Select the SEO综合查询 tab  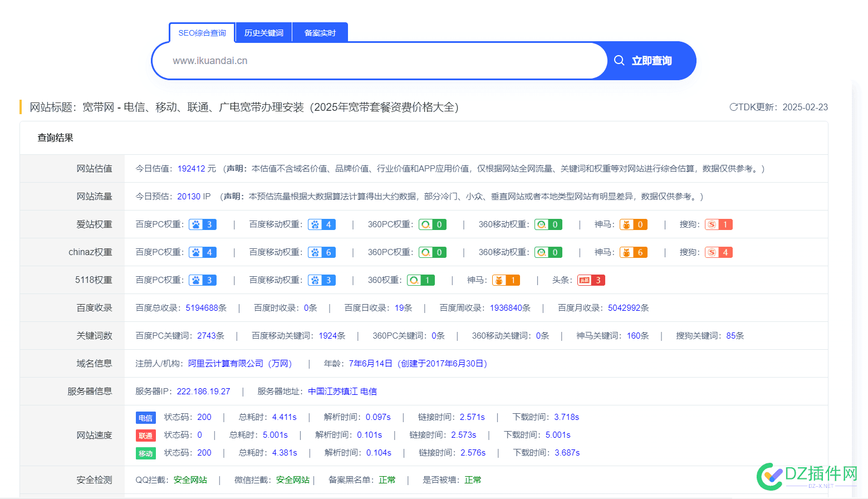[x=202, y=33]
